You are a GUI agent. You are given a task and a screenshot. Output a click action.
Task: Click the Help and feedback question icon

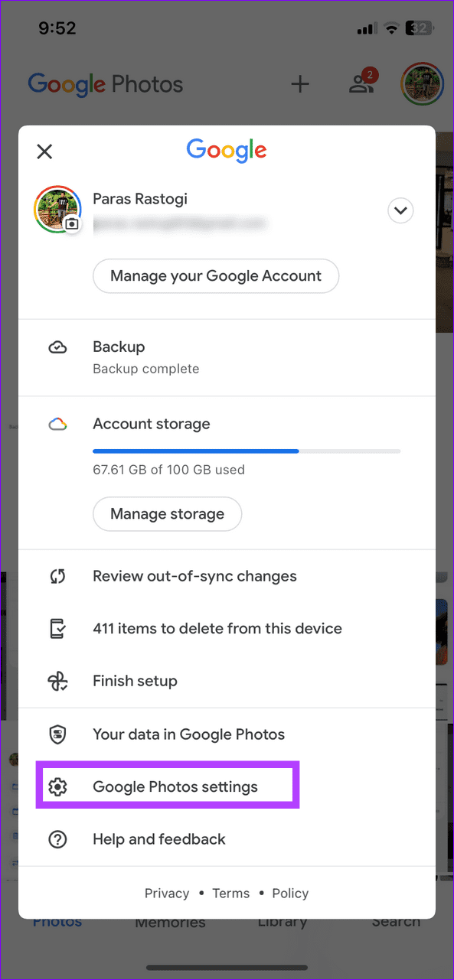coord(58,838)
